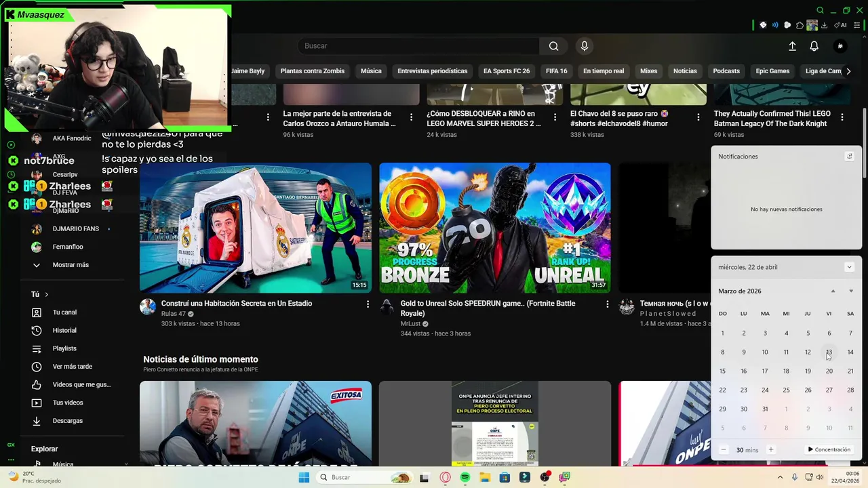The width and height of the screenshot is (868, 488).
Task: Play Construí una Habitación Secreta video thumbnail
Action: [x=256, y=228]
